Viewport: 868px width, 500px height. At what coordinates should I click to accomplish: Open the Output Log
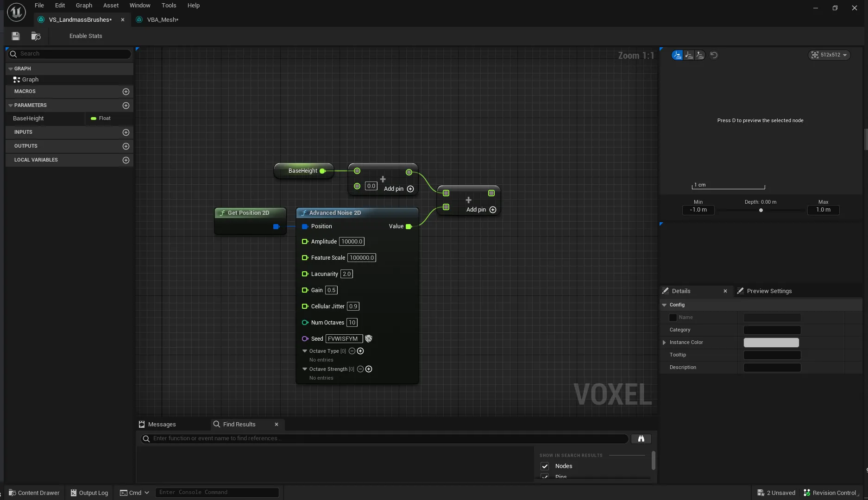(89, 493)
